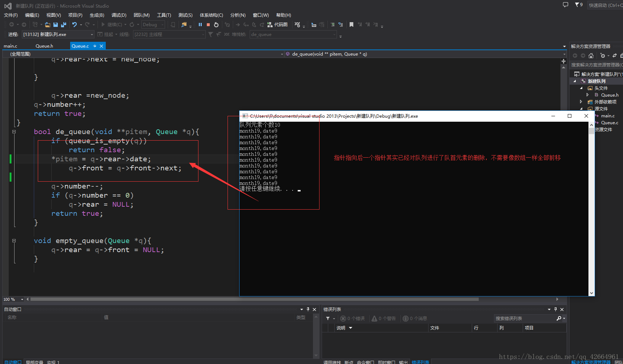The image size is (623, 364).
Task: Open the Code Map (代码图) tool
Action: [278, 25]
